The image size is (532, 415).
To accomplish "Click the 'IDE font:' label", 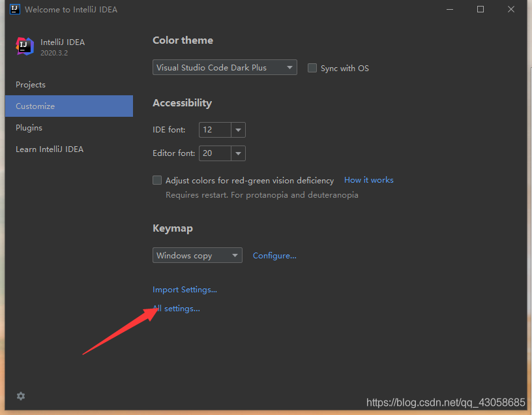I will [169, 130].
